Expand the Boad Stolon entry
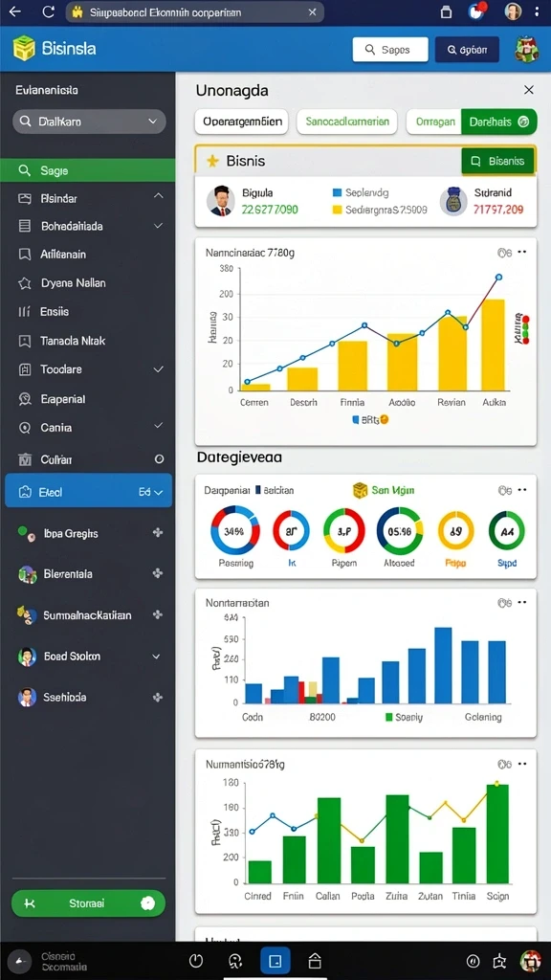551x980 pixels. coord(156,657)
